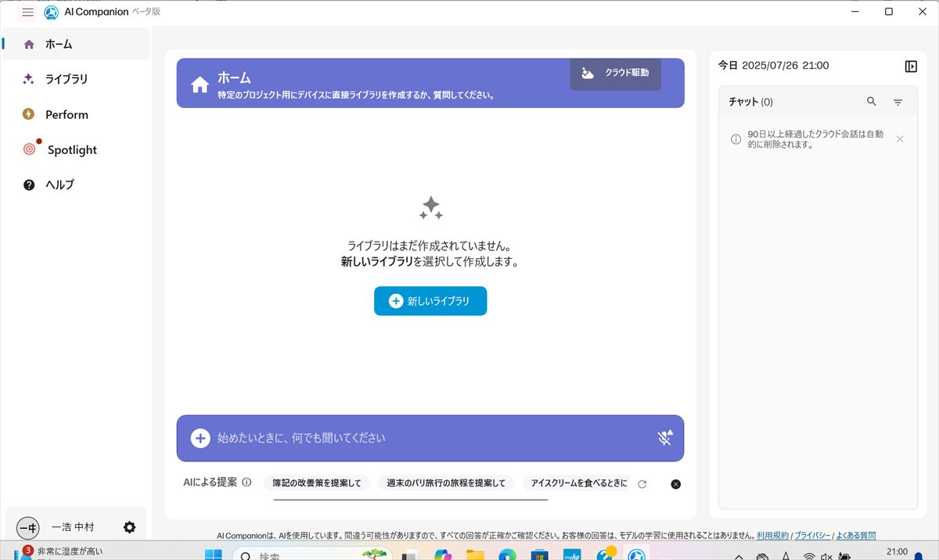939x560 pixels.
Task: Close the 90日 cloud deletion notice
Action: point(900,139)
